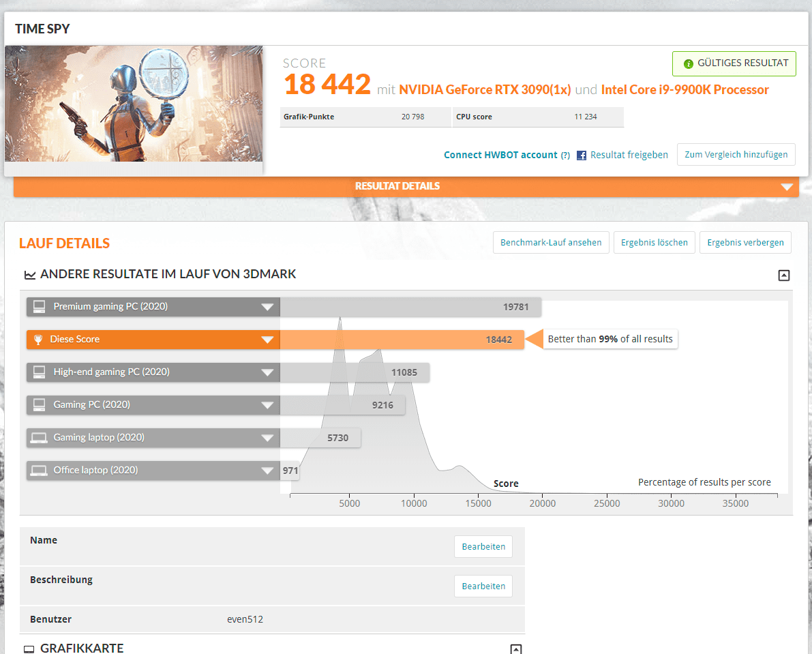Viewport: 812px width, 654px height.
Task: Click the trophy icon in Diese Score row
Action: tap(37, 340)
